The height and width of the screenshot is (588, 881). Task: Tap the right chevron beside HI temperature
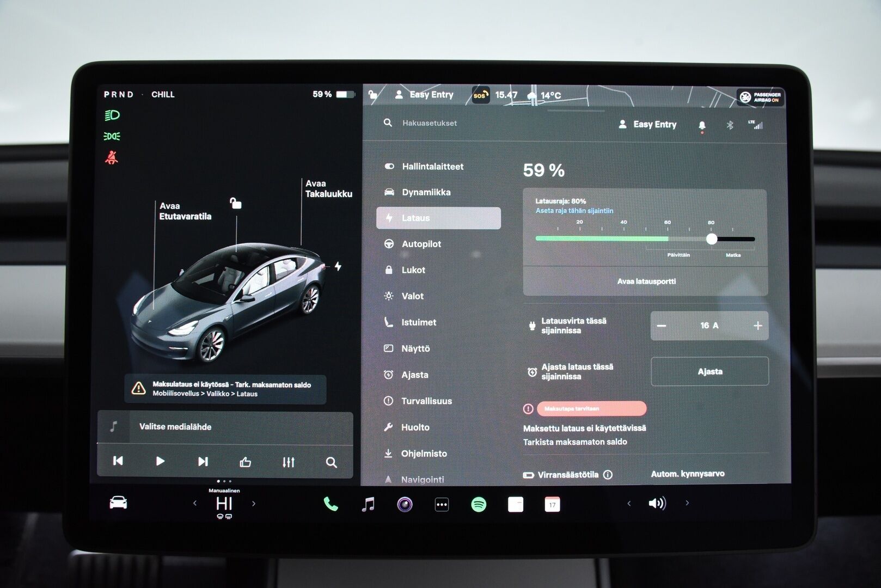click(254, 504)
